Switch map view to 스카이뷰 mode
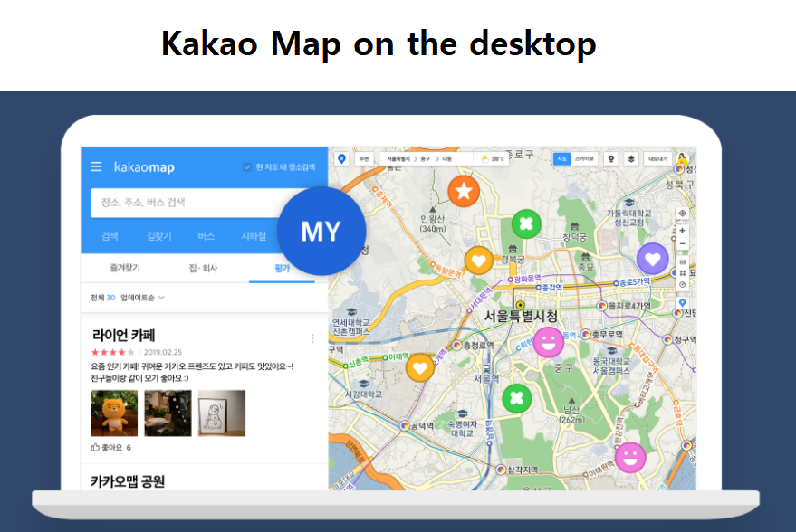Viewport: 796px width, 532px height. pos(584,157)
